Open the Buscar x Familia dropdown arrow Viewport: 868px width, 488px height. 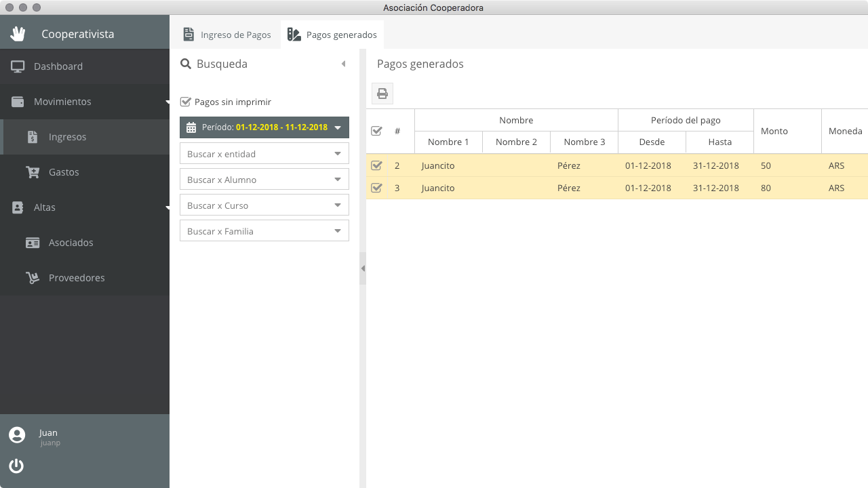click(338, 231)
